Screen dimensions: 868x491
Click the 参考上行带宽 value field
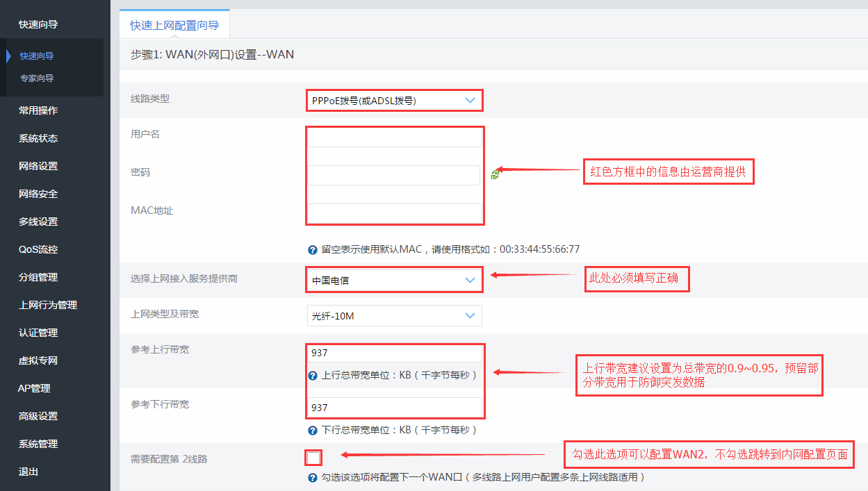coord(394,353)
